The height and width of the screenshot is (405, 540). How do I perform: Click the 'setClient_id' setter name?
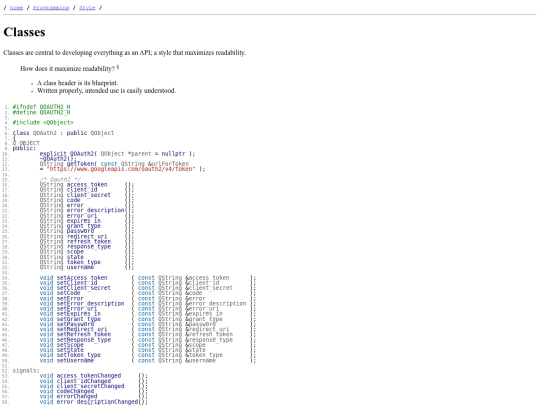pyautogui.click(x=77, y=283)
